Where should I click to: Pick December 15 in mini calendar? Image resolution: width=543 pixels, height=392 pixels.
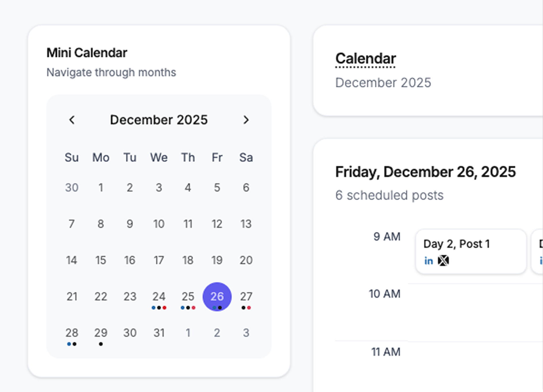101,260
